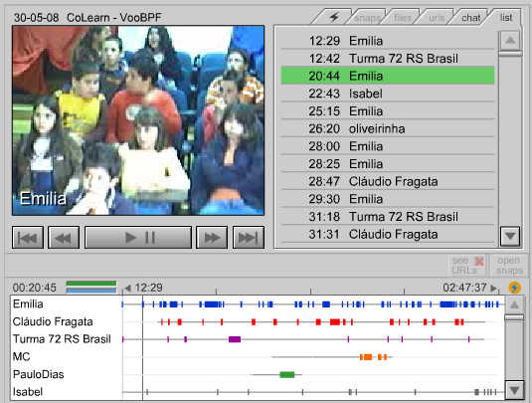Select the 25:15 Emilia entry
This screenshot has height=403, width=532.
point(388,111)
